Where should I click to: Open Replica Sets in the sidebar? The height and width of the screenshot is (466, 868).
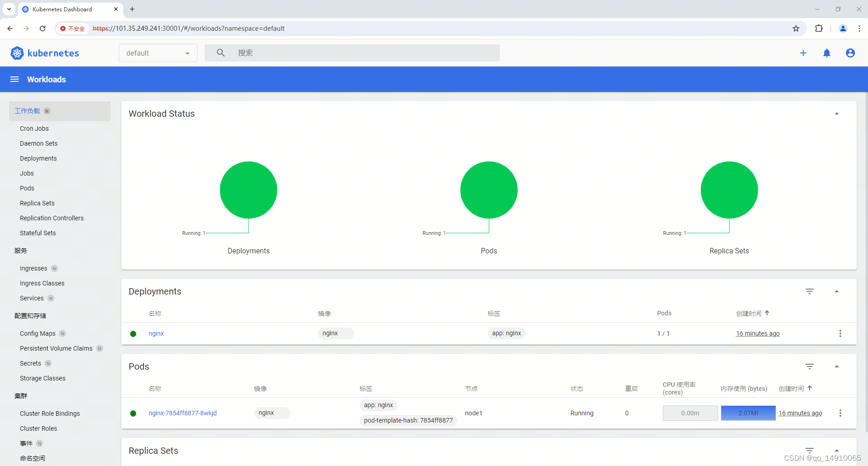point(37,203)
